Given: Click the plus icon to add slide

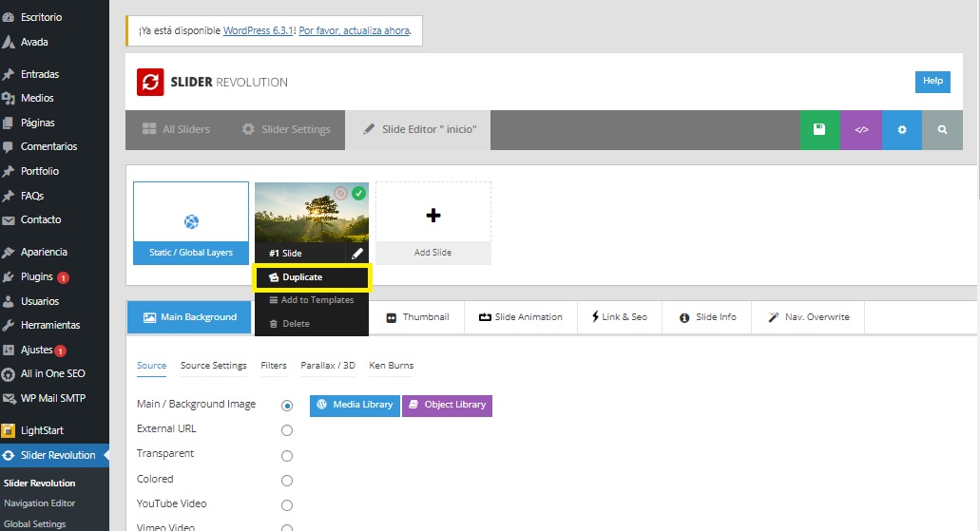Looking at the screenshot, I should pos(433,216).
